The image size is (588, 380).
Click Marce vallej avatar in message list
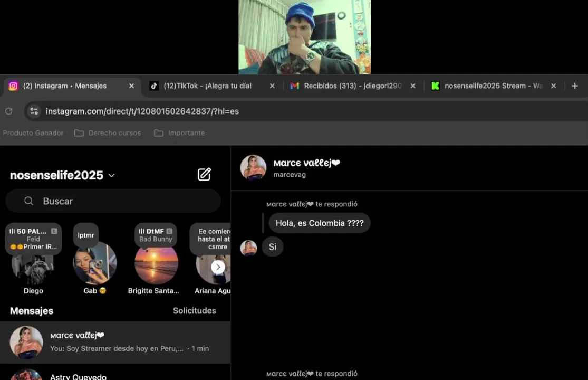coord(26,342)
